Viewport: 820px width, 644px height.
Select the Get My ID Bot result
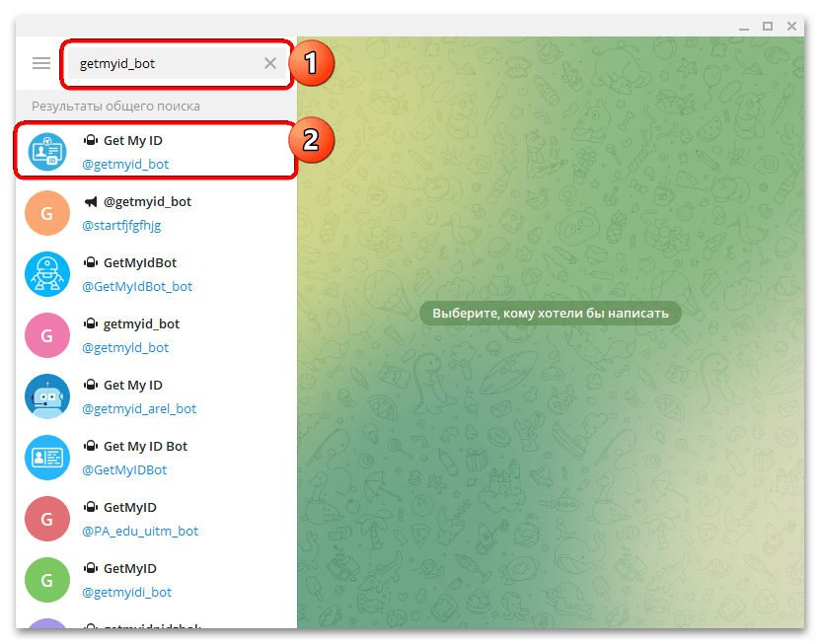[x=156, y=458]
